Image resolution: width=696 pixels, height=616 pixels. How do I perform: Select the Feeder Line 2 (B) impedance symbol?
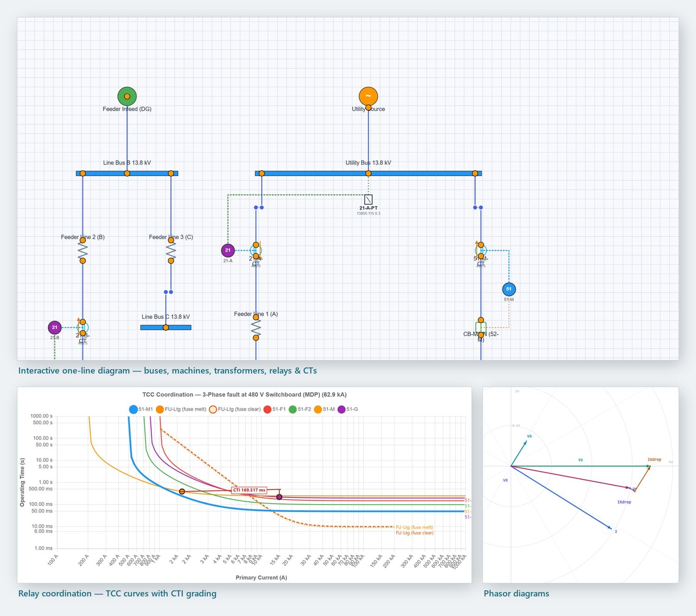(x=83, y=251)
